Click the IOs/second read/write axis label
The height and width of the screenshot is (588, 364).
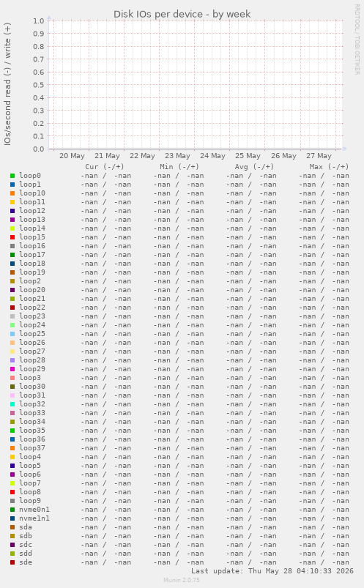[x=7, y=84]
